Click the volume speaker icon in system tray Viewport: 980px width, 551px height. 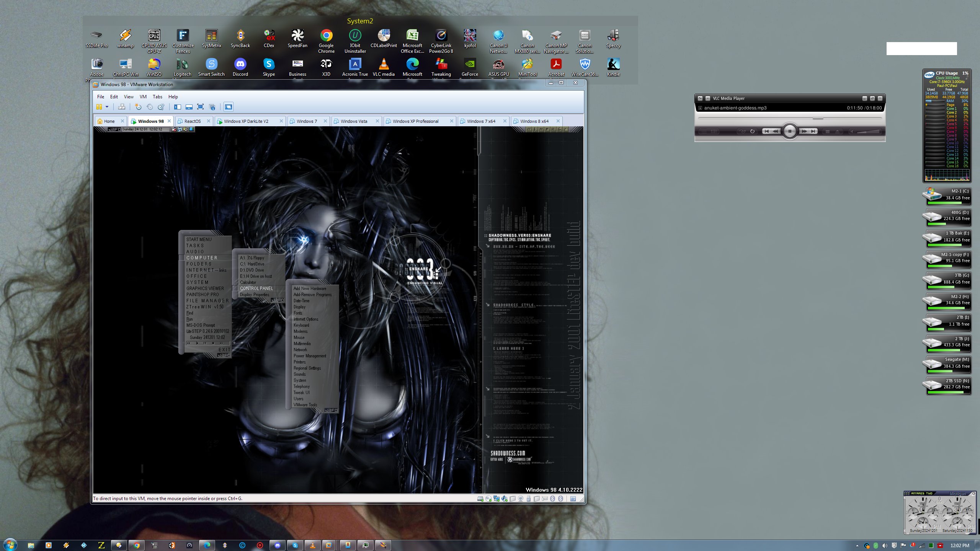pos(885,546)
